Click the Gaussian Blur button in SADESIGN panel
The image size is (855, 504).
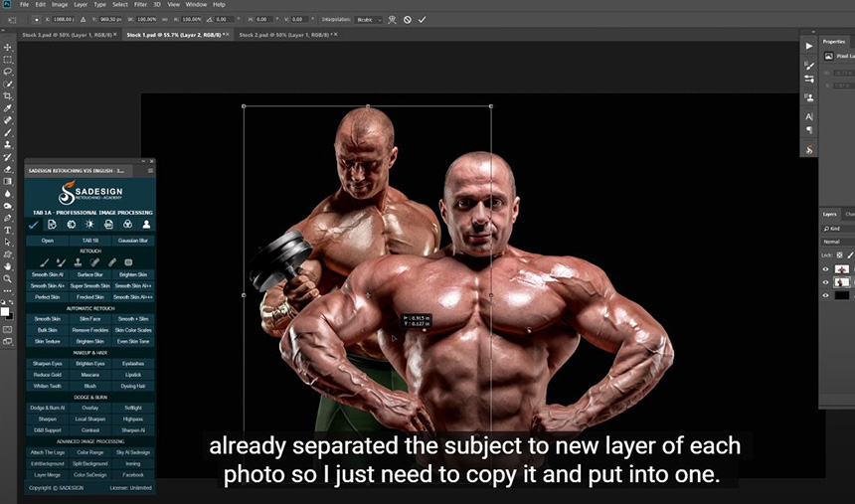click(x=131, y=240)
